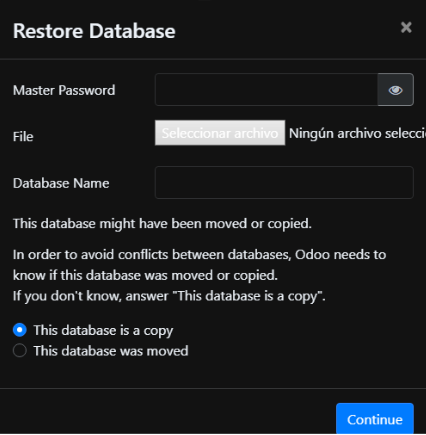Click the If you don't know hint line
Image resolution: width=426 pixels, height=435 pixels.
coord(169,296)
